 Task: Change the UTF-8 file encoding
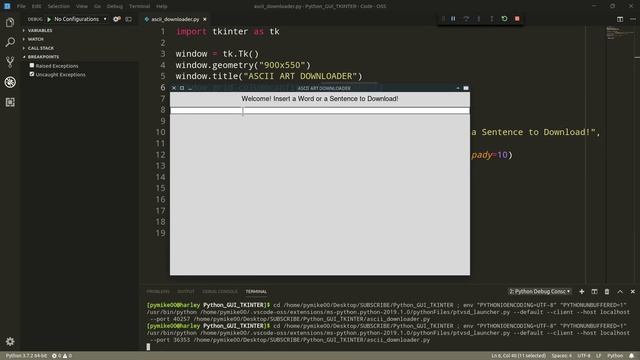coord(584,356)
